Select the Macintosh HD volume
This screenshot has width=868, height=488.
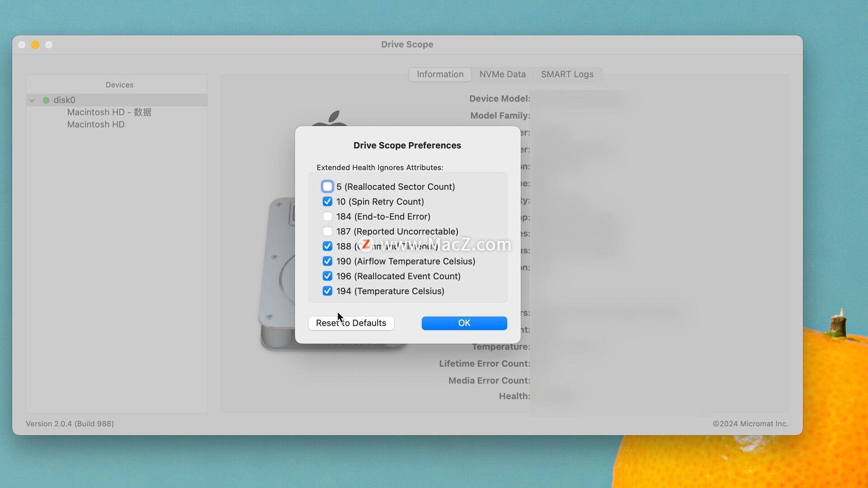click(96, 124)
